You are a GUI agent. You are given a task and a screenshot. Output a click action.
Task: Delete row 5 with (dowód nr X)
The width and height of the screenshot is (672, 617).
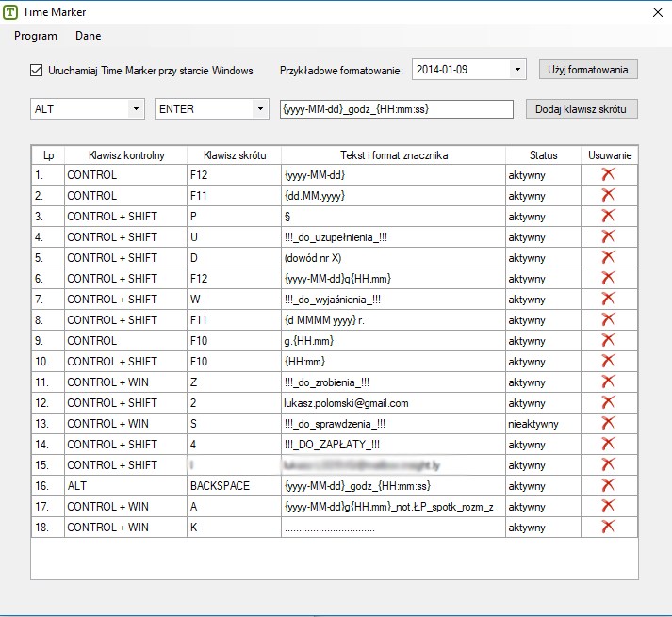coord(608,257)
